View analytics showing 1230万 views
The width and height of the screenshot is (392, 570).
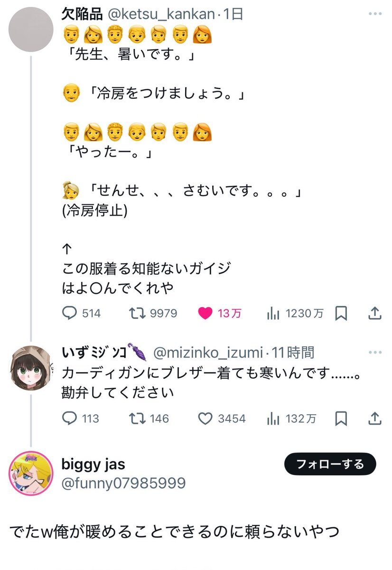295,313
